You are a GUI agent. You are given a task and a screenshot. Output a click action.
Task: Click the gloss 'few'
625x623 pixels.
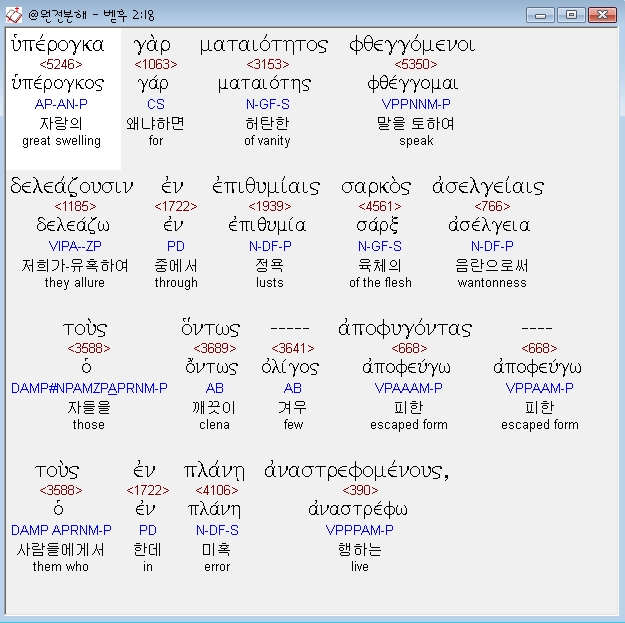(x=293, y=425)
